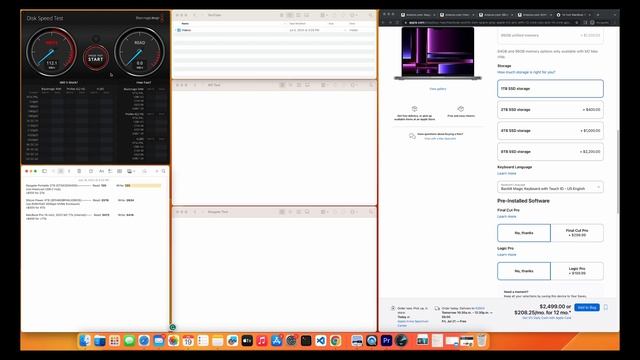
Task: Click Learn more under Keyboard Language
Action: click(507, 173)
